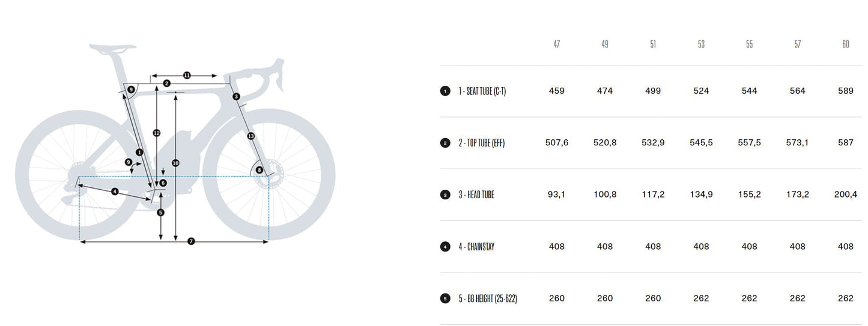Click marker 12 on the diagram
The height and width of the screenshot is (326, 868).
point(157,133)
